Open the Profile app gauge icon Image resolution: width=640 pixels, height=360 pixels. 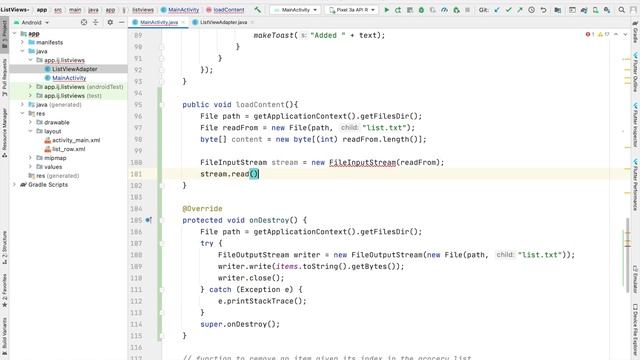[444, 10]
